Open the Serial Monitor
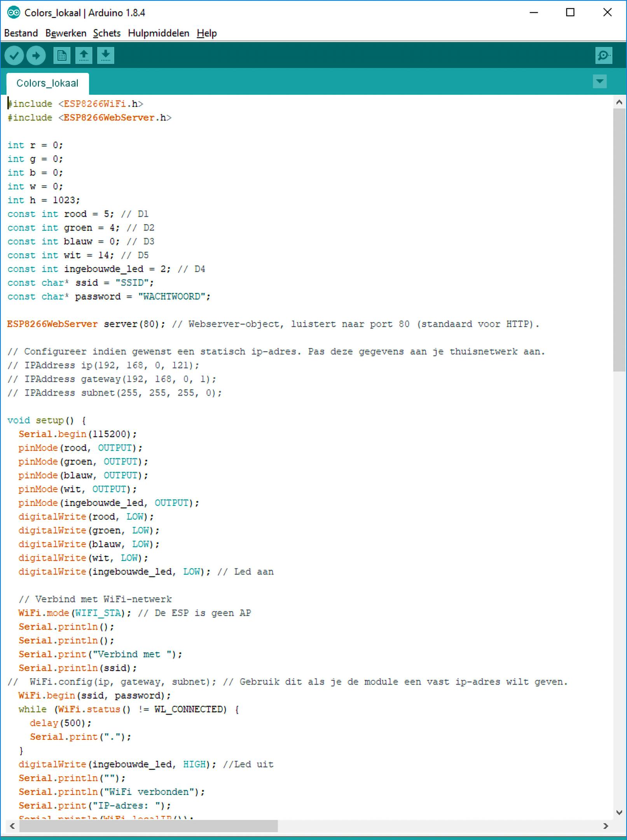Image resolution: width=627 pixels, height=840 pixels. pyautogui.click(x=604, y=56)
